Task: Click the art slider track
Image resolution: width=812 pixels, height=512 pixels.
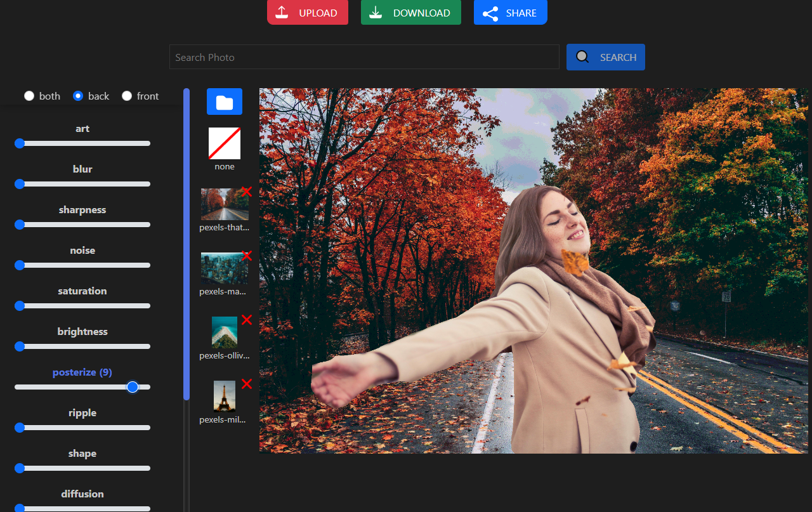Action: [x=82, y=143]
